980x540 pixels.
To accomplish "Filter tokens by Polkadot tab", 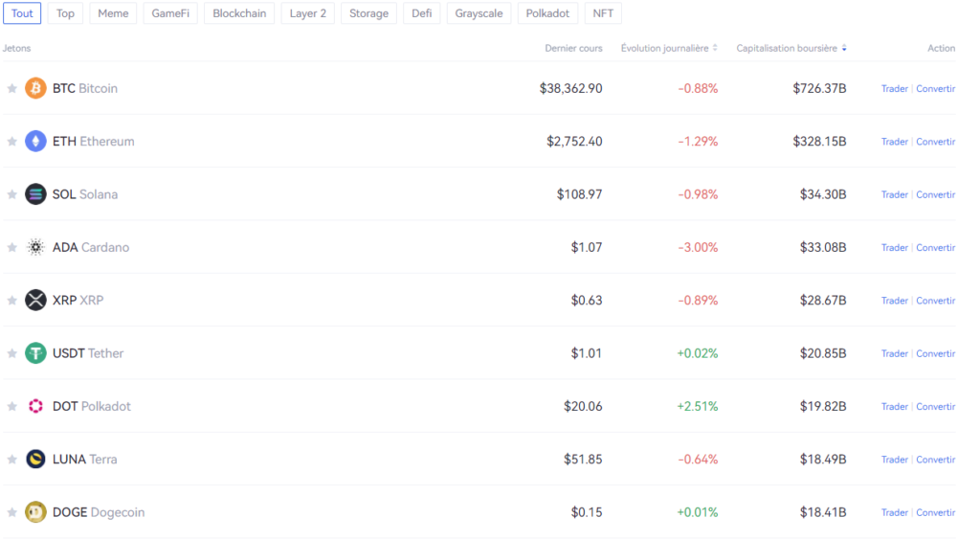I will click(x=547, y=13).
